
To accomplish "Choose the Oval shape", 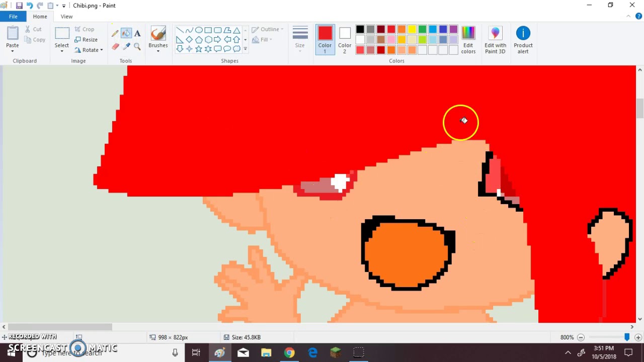I will (199, 30).
